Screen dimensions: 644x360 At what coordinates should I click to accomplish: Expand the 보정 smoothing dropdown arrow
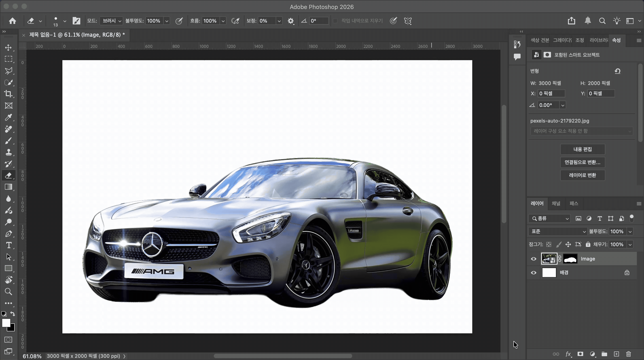tap(279, 21)
